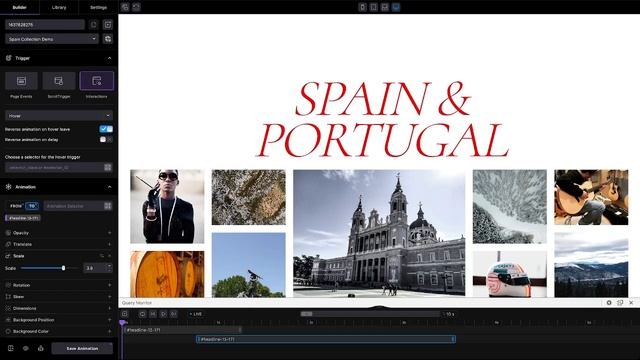Viewport: 640px width, 360px height.
Task: Open the Settings tab
Action: 98,7
